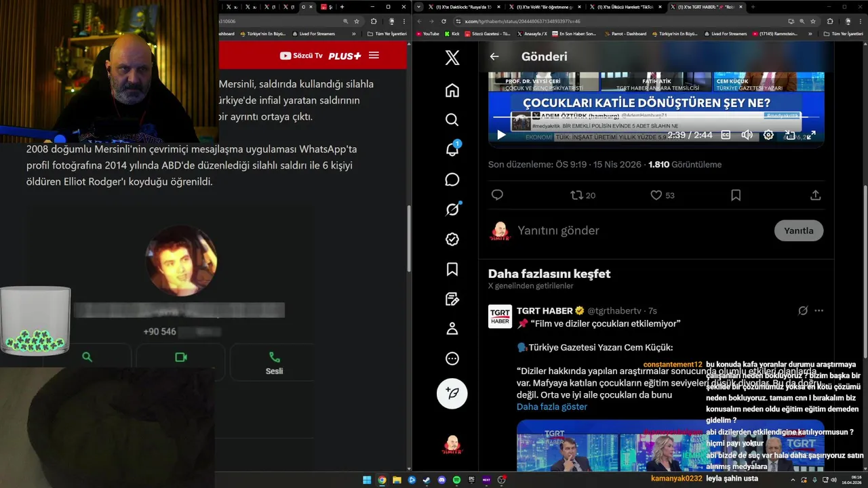This screenshot has width=868, height=488.
Task: Open Windows Start menu
Action: pyautogui.click(x=367, y=480)
